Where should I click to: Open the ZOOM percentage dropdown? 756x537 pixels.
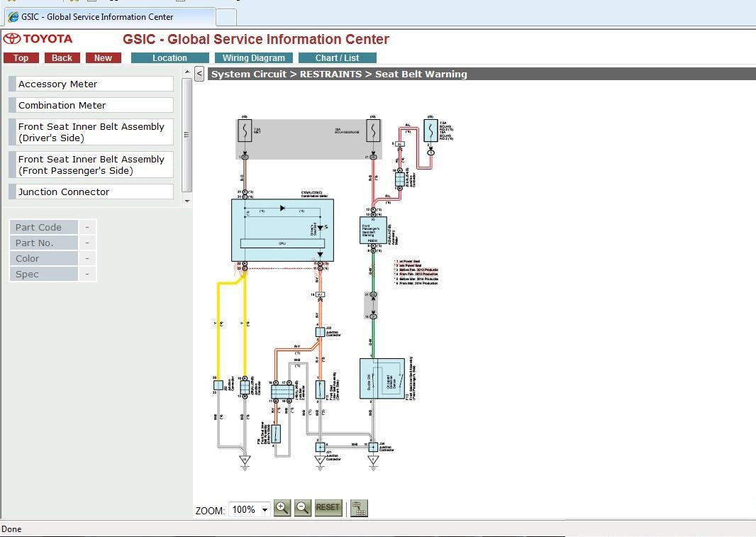tap(265, 509)
